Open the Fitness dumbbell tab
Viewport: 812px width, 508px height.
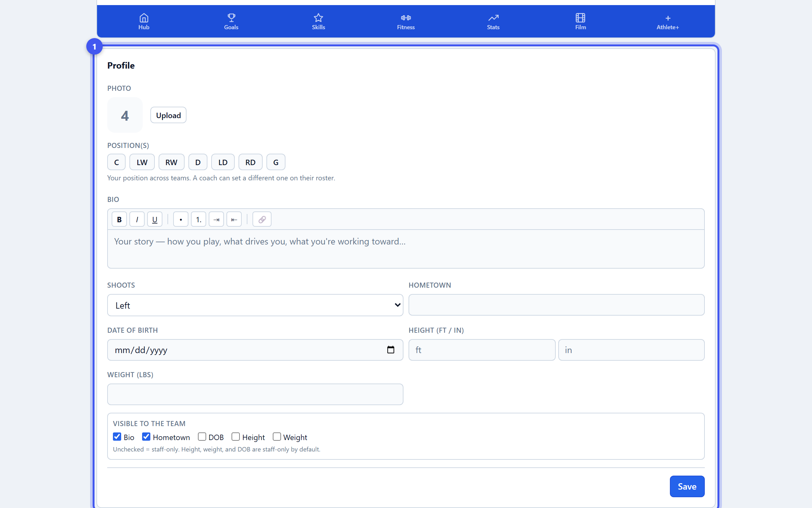pyautogui.click(x=406, y=22)
